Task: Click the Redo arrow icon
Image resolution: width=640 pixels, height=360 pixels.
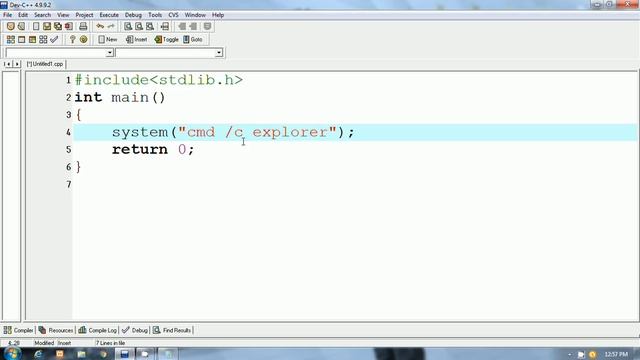Action: click(111, 27)
